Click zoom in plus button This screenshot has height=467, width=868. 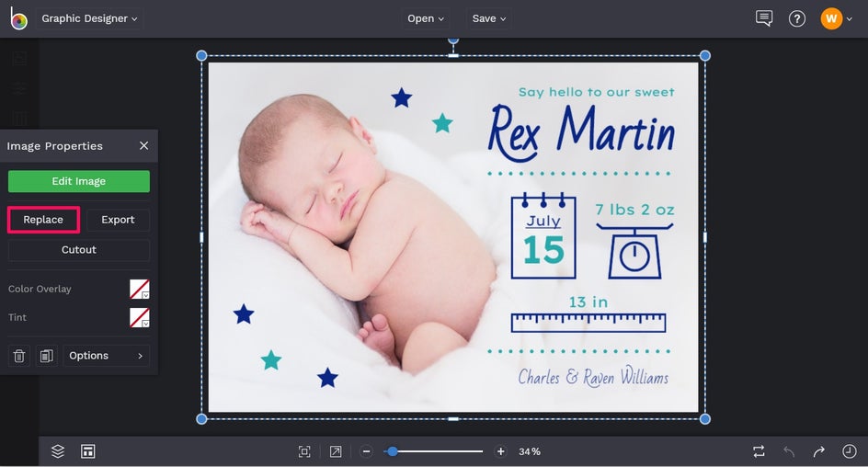(500, 451)
